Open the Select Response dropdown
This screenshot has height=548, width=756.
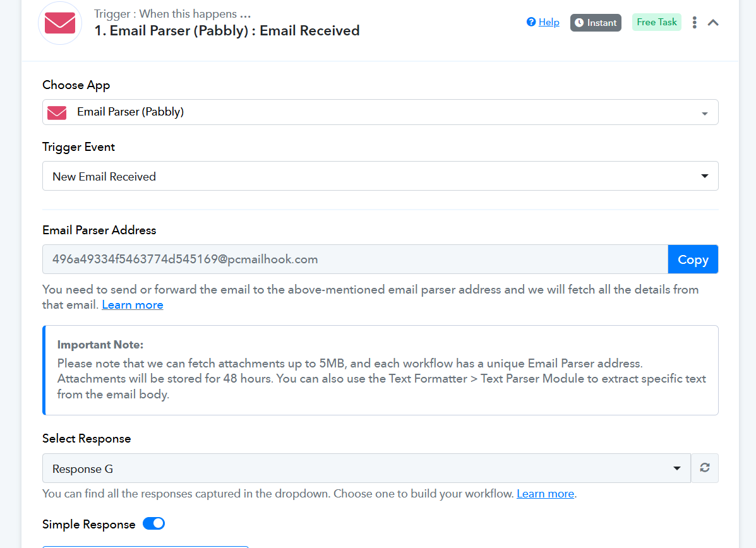[366, 468]
